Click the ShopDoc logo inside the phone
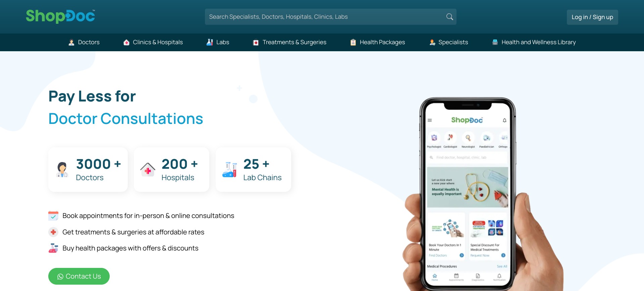 click(467, 120)
